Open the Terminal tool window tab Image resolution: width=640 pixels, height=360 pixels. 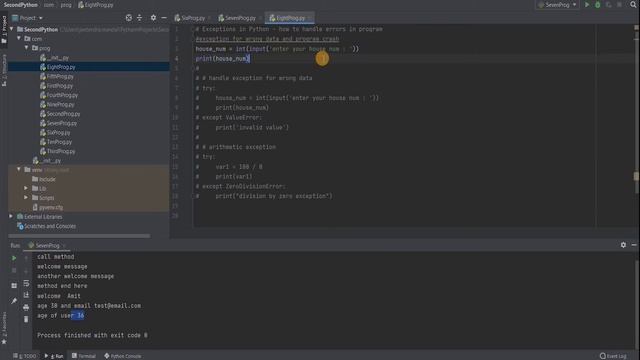click(x=84, y=356)
